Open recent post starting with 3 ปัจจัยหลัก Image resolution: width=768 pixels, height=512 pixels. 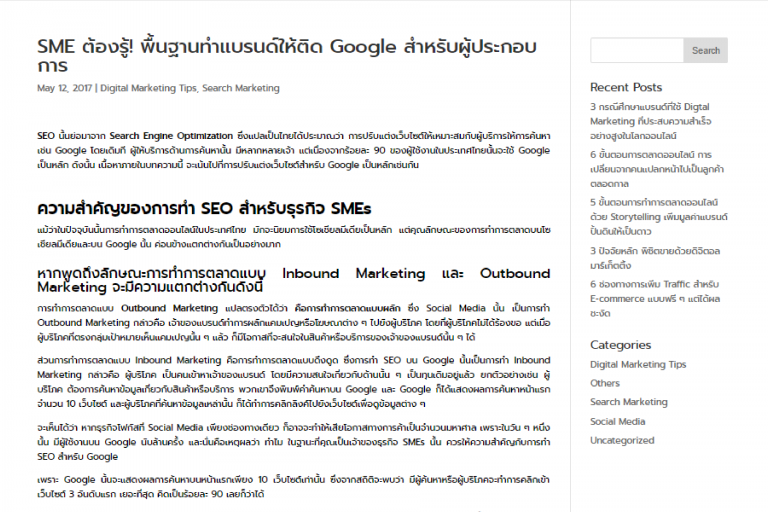pos(655,258)
